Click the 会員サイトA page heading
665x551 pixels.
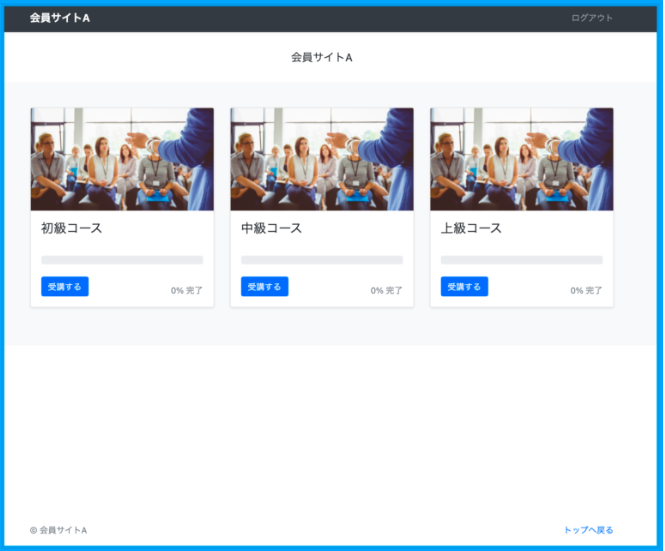(322, 57)
